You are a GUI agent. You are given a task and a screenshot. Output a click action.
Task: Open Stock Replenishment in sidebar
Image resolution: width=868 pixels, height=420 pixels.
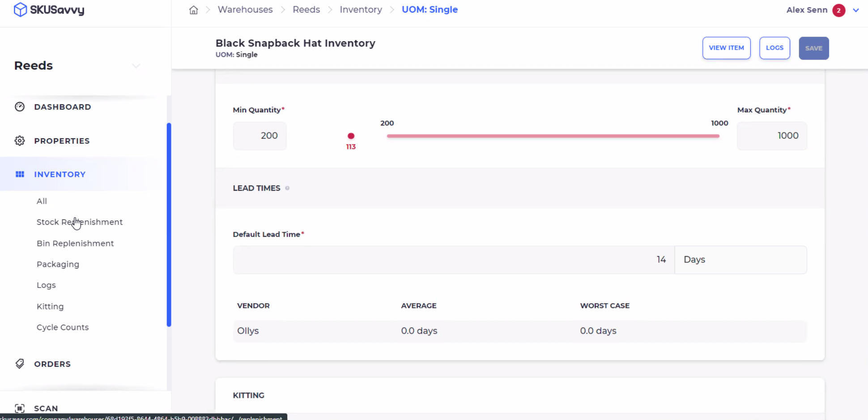click(x=80, y=222)
